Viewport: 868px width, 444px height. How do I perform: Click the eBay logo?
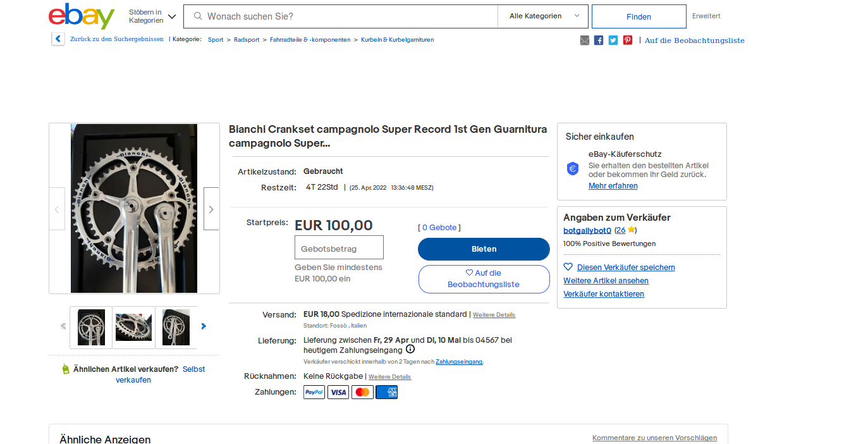(x=82, y=16)
